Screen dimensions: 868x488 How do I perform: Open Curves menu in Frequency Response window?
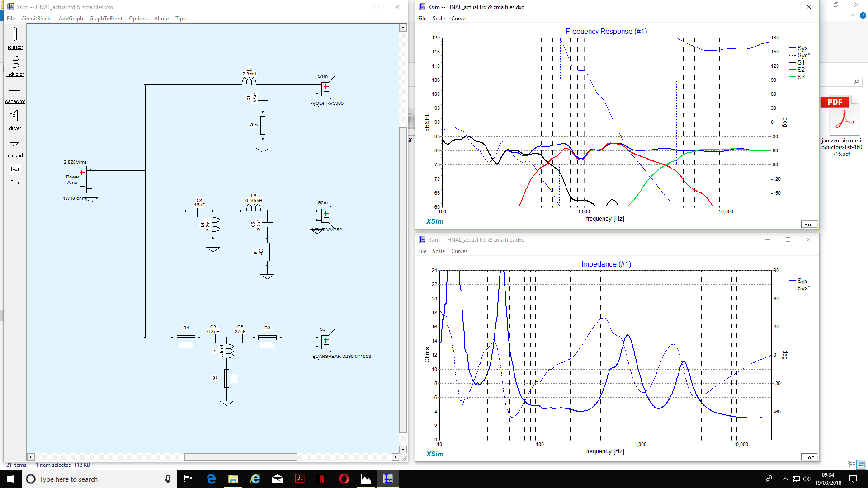(459, 19)
